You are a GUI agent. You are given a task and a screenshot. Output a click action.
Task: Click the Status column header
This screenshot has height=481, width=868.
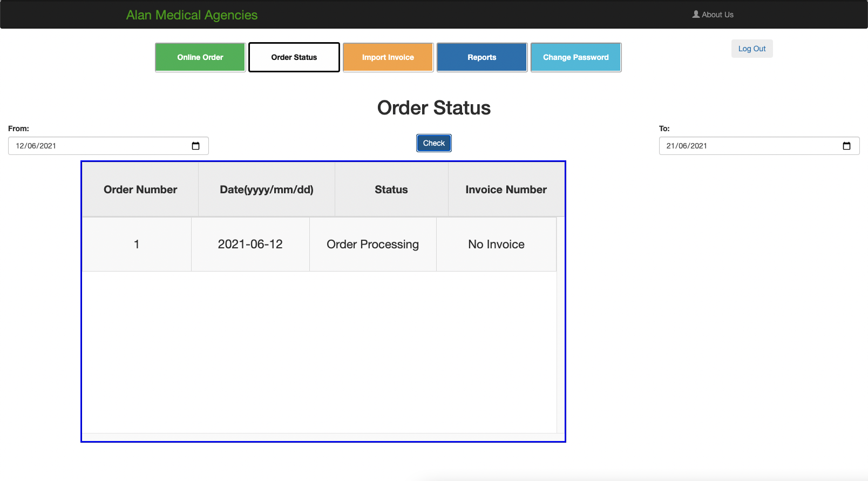coord(391,189)
